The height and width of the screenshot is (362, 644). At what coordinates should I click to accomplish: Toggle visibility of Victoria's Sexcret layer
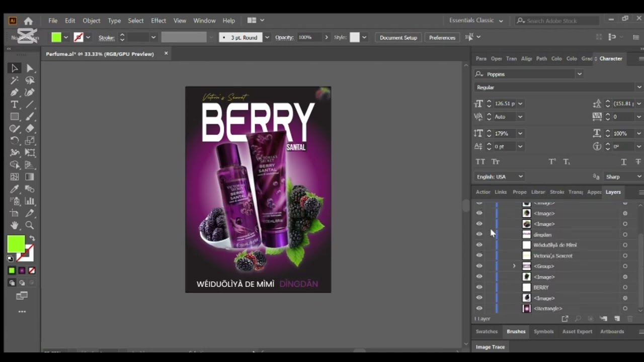479,256
